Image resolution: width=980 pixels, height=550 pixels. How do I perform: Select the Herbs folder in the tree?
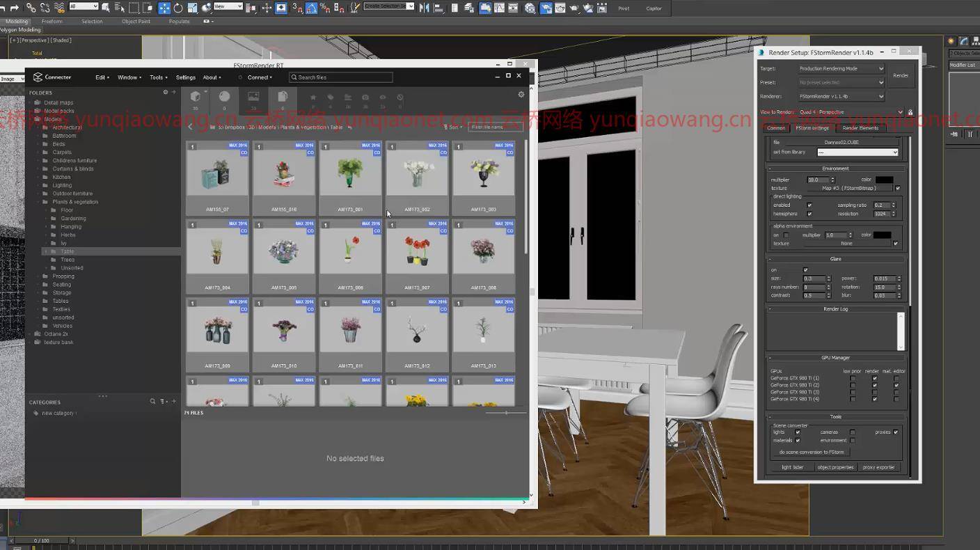[68, 235]
